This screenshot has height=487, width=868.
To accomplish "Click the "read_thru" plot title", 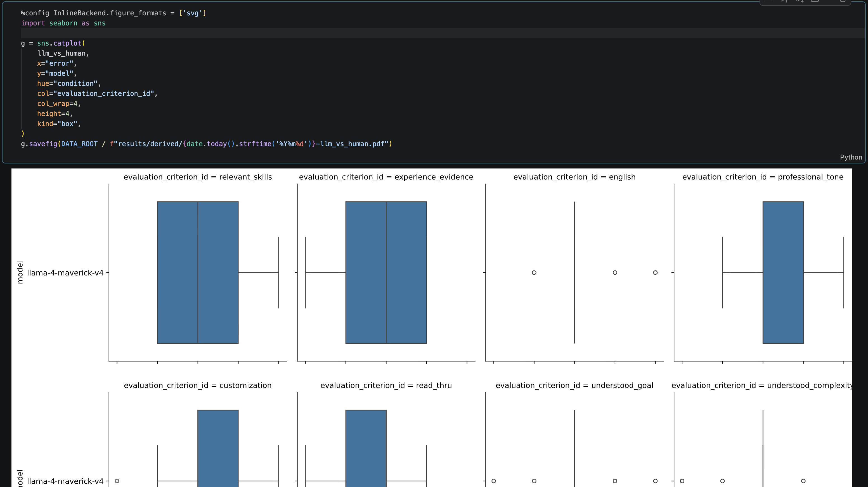I will pos(386,386).
